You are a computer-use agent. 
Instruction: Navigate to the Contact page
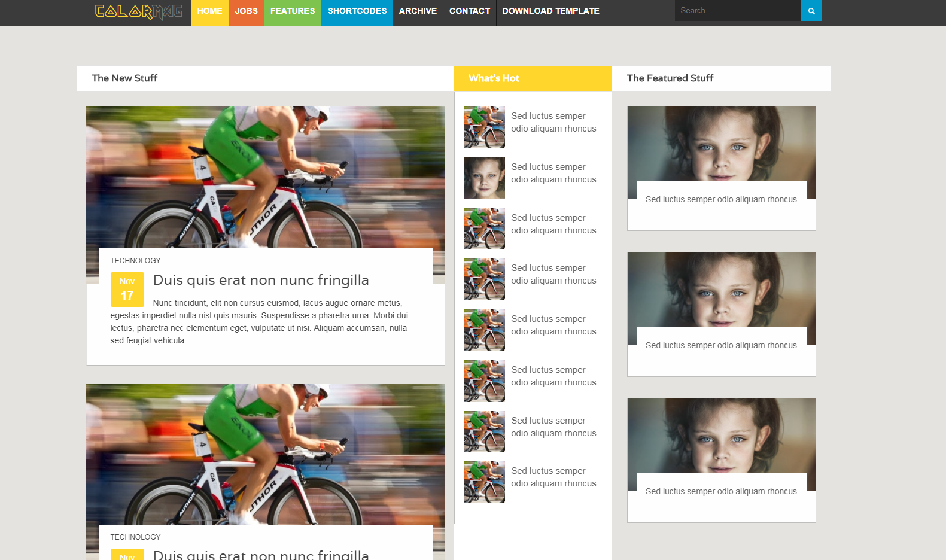pyautogui.click(x=469, y=11)
